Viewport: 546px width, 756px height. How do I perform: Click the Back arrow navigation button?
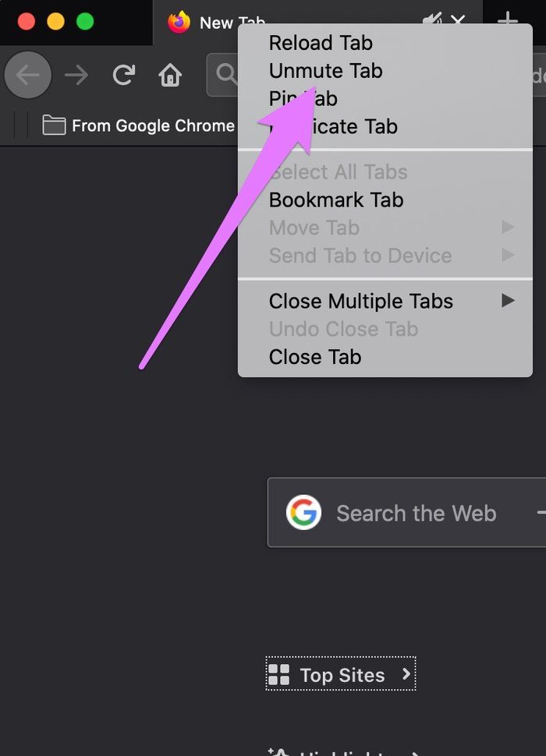click(27, 75)
